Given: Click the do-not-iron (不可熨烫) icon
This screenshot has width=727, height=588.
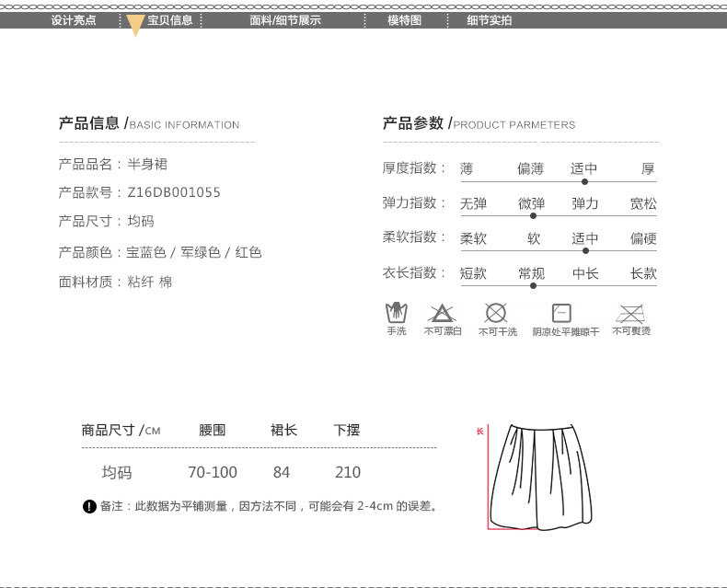Looking at the screenshot, I should click(x=630, y=312).
